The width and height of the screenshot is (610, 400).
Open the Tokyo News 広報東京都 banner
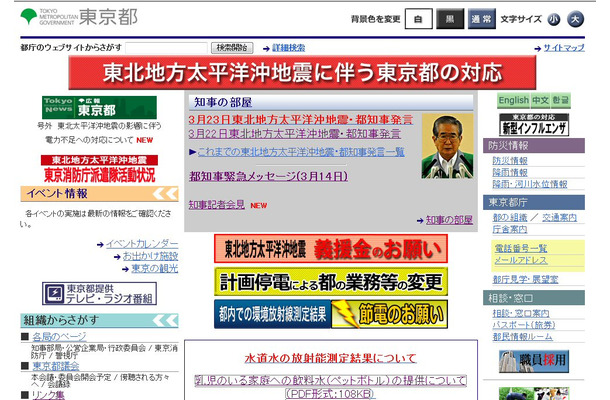(99, 107)
